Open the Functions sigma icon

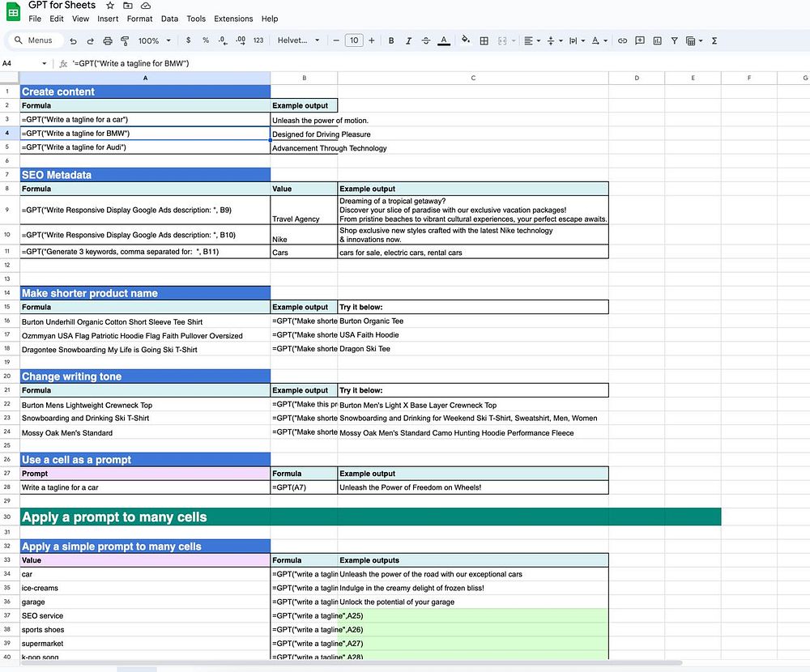pos(714,40)
